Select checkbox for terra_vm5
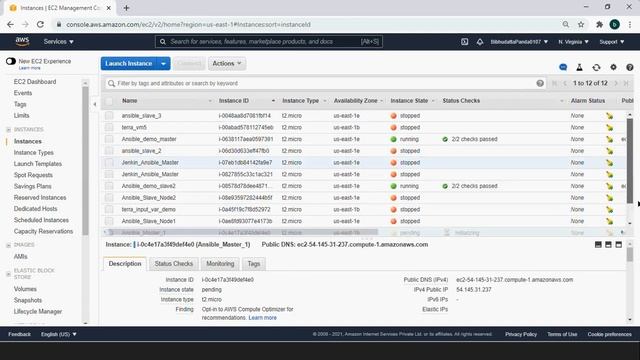 pos(109,127)
